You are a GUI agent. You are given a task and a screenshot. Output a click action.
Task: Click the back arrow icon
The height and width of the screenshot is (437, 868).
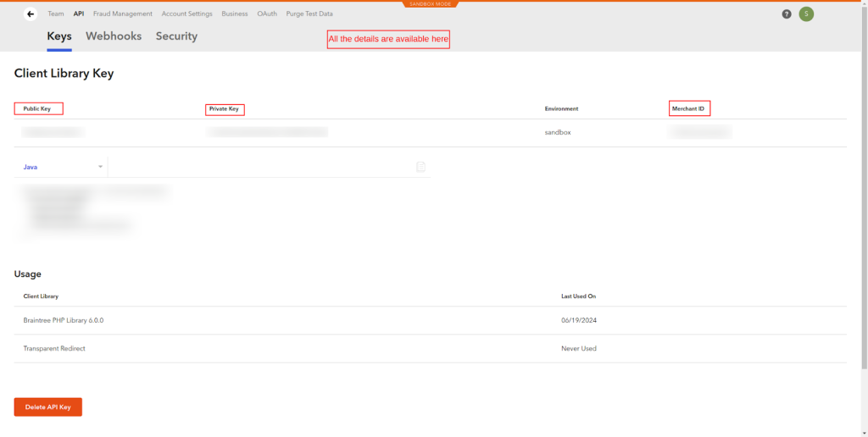(x=31, y=14)
